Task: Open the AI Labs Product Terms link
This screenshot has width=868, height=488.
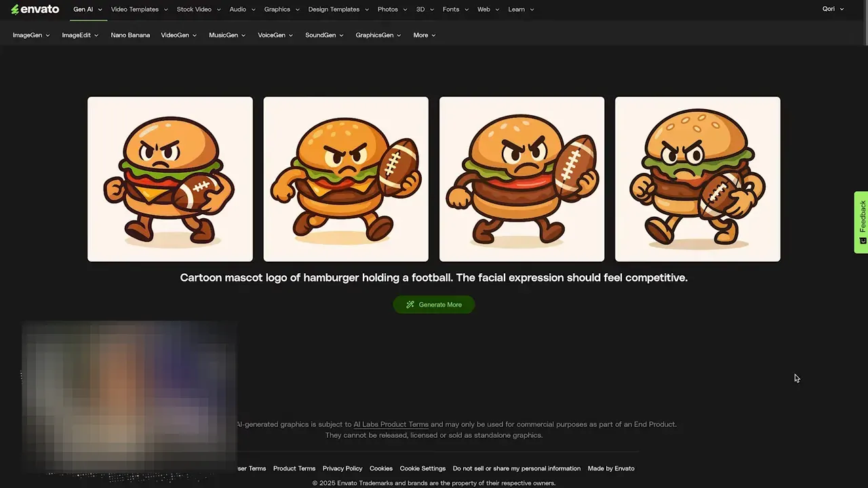Action: point(391,424)
